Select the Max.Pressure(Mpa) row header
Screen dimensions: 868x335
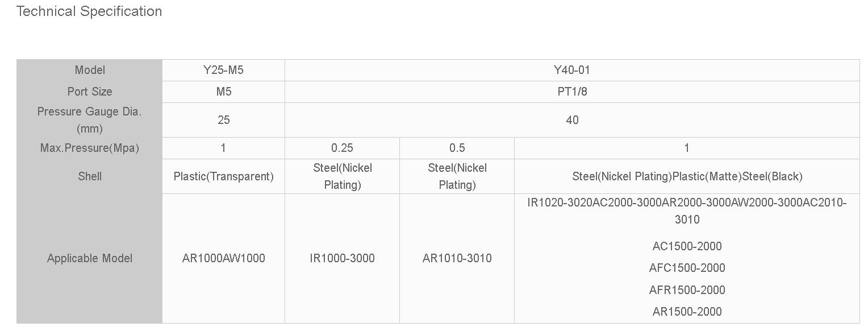[x=90, y=148]
